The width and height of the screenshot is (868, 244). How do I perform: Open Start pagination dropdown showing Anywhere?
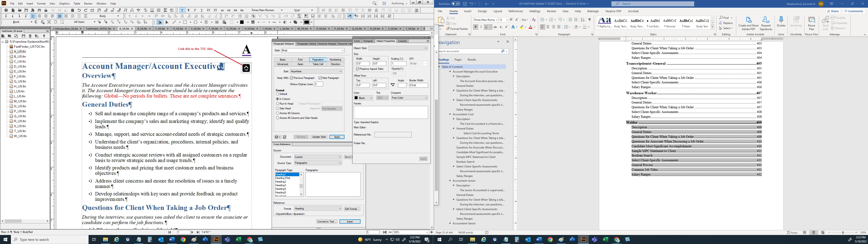coord(316,71)
